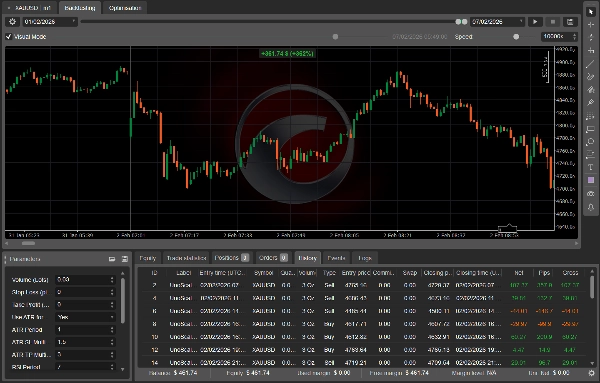Click the Parameters panel scrollbar down arrow
Image resolution: width=600 pixels, height=383 pixels.
coord(122,369)
